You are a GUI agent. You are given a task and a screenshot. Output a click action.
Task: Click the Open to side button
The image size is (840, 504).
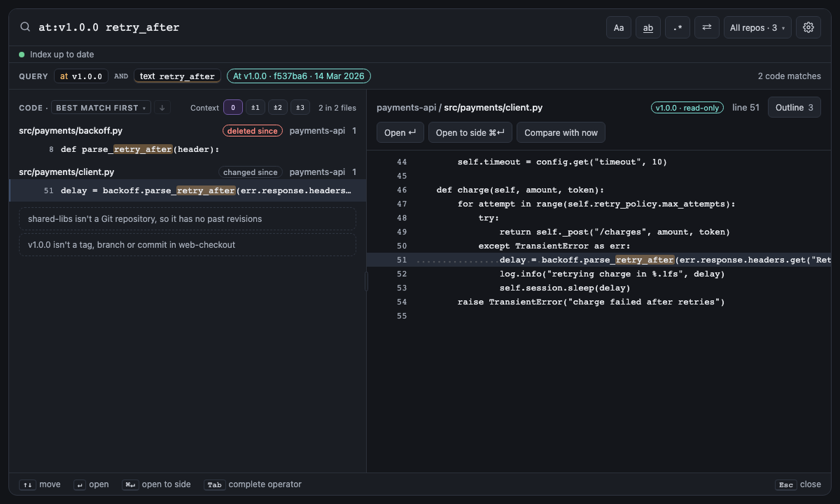click(470, 132)
